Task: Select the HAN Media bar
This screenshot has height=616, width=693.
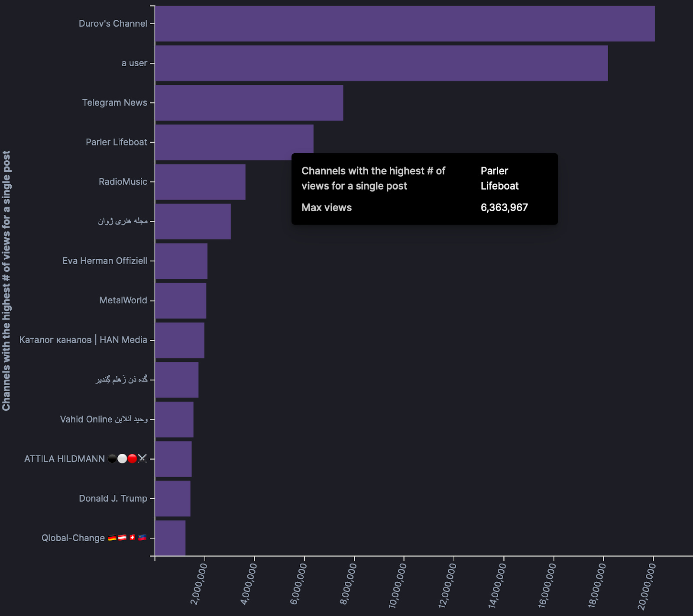Action: pyautogui.click(x=180, y=340)
